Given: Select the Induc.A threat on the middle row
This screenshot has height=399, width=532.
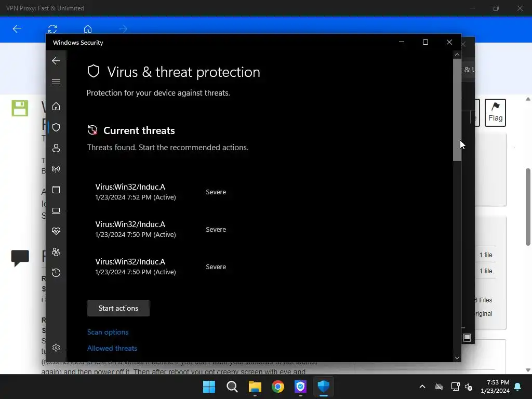Looking at the screenshot, I should coord(136,229).
